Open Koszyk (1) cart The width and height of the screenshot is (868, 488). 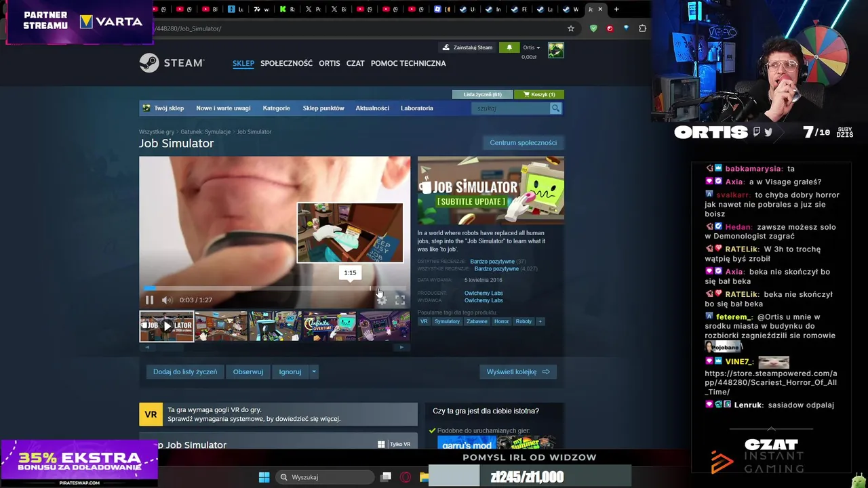click(x=539, y=94)
